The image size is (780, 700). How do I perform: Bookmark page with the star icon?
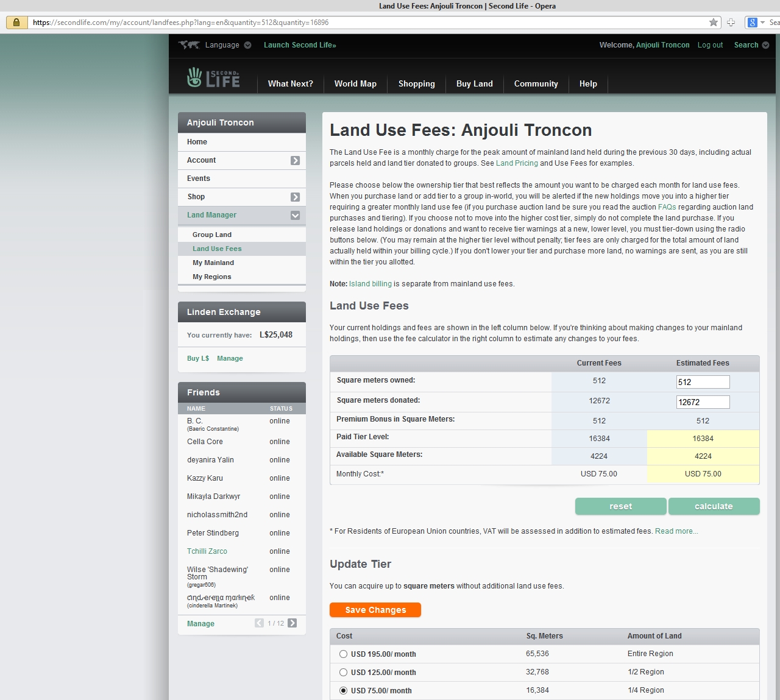click(x=714, y=23)
